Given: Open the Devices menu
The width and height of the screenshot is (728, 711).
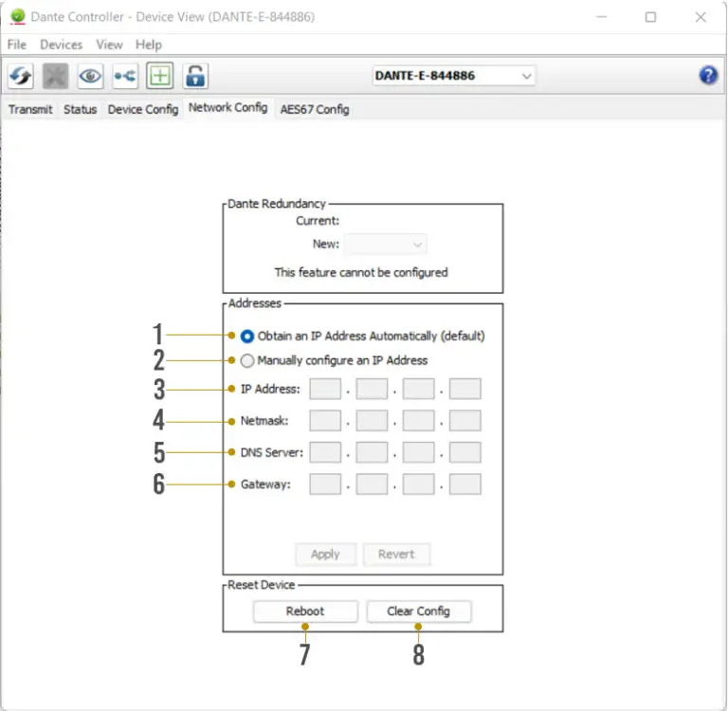Looking at the screenshot, I should [62, 45].
